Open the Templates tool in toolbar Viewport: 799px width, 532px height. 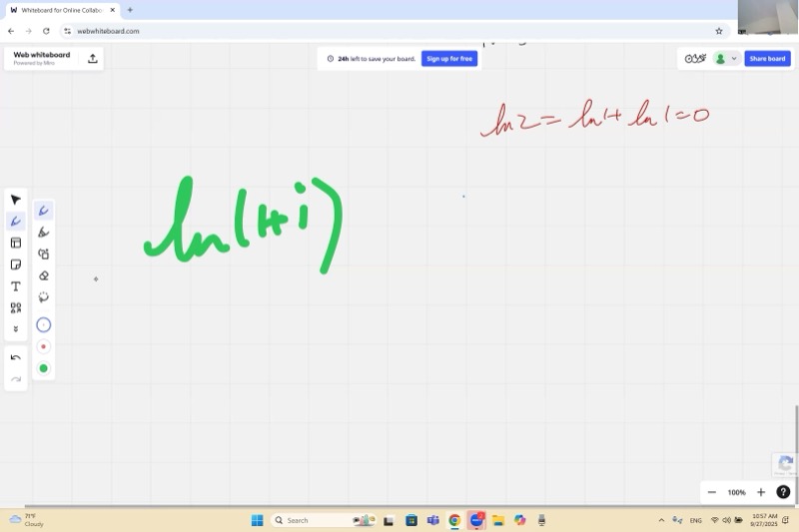coord(16,243)
